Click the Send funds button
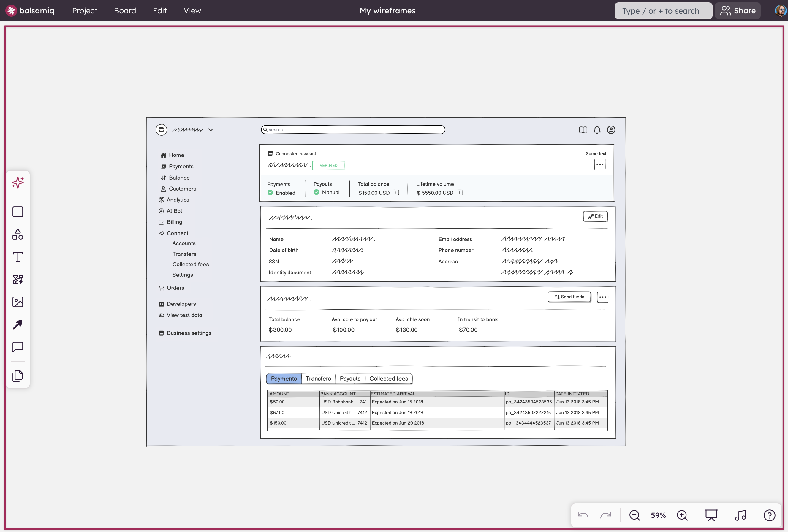 569,297
